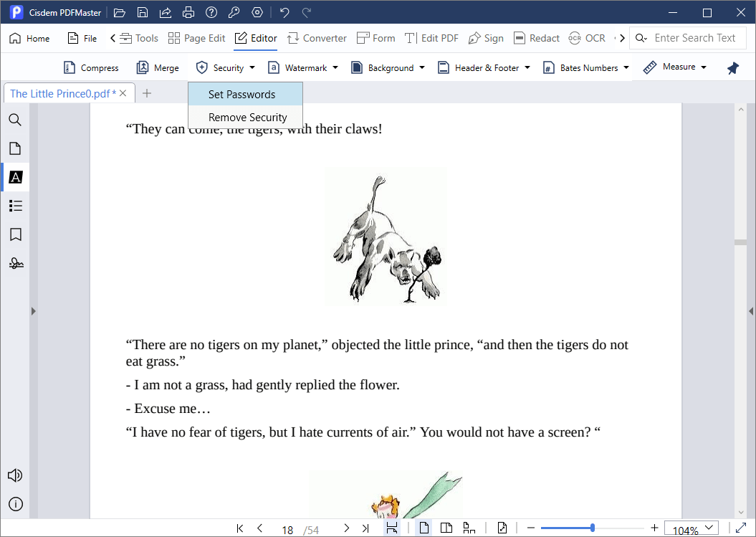Toggle the text annotation panel icon
The image size is (756, 537).
16,177
